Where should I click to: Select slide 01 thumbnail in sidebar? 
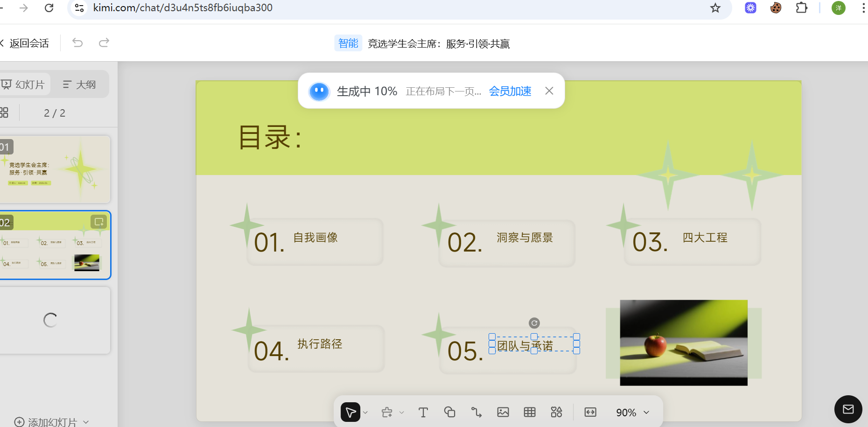click(55, 169)
